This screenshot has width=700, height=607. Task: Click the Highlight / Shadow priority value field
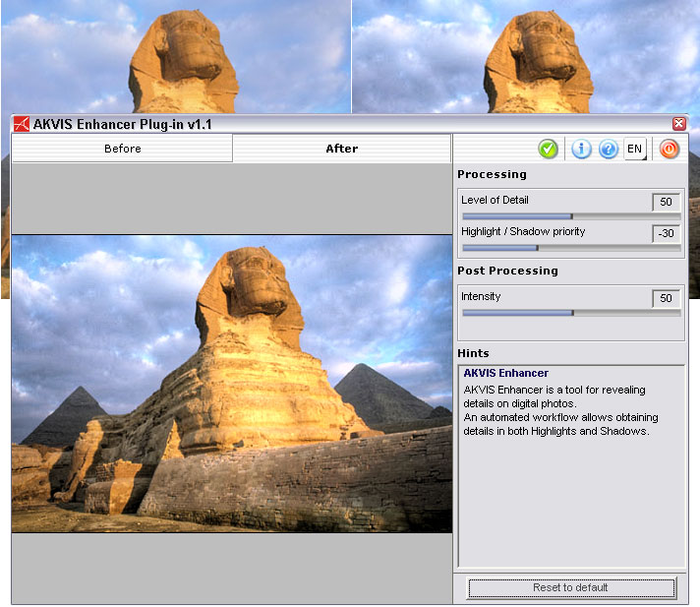pos(666,233)
